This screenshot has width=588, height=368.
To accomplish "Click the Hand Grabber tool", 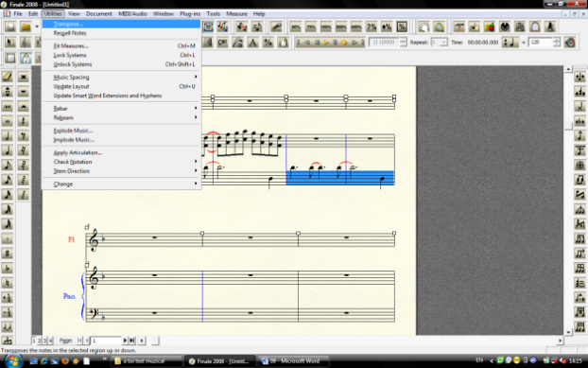I will tap(424, 27).
